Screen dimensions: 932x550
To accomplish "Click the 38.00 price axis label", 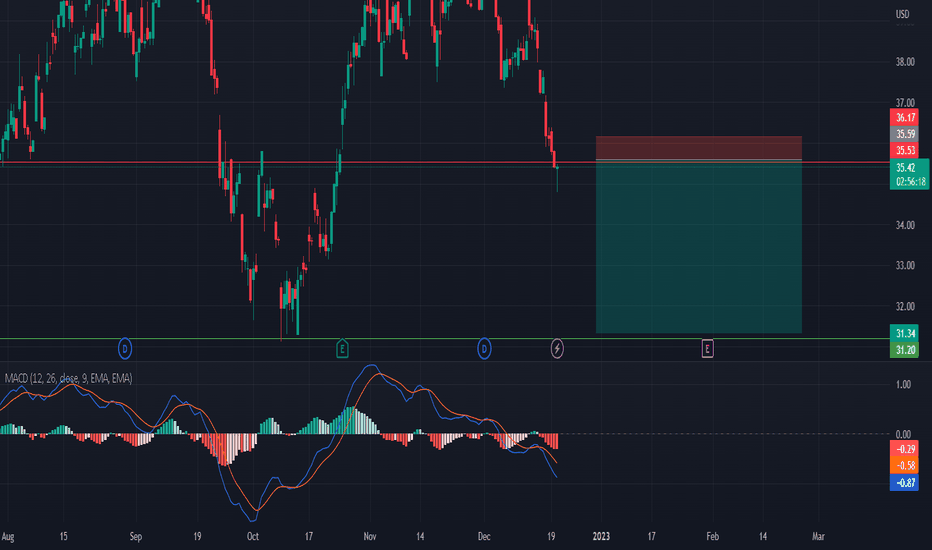I will tap(905, 62).
